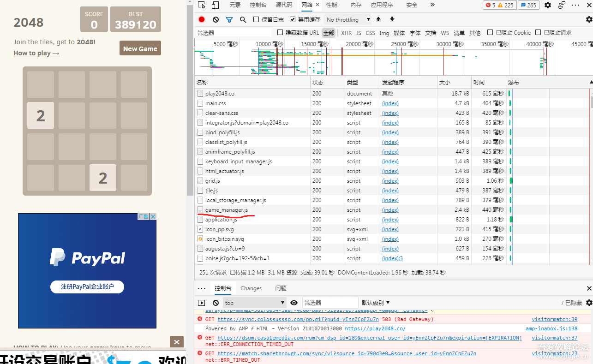Activate the inspect element picker icon
The width and height of the screenshot is (593, 364).
[x=201, y=5]
